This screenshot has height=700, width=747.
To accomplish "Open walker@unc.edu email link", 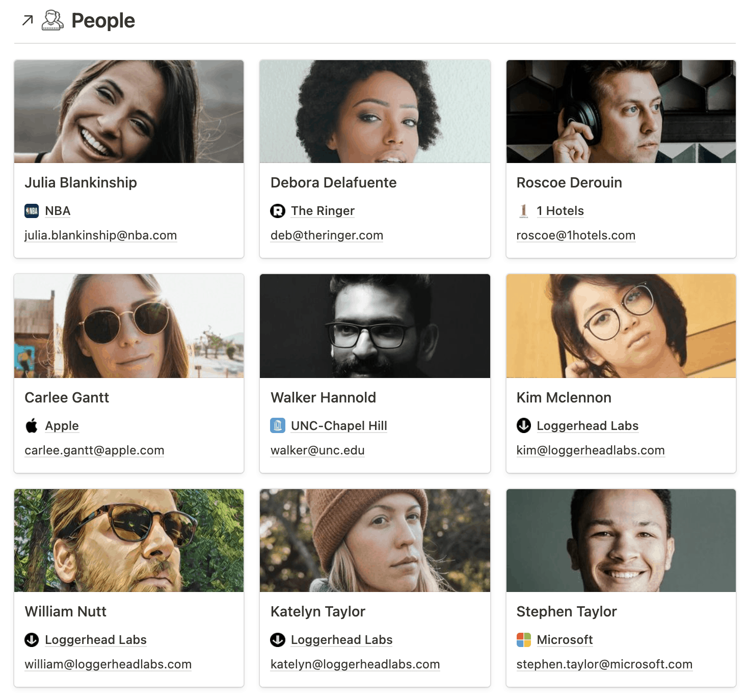I will pyautogui.click(x=317, y=450).
